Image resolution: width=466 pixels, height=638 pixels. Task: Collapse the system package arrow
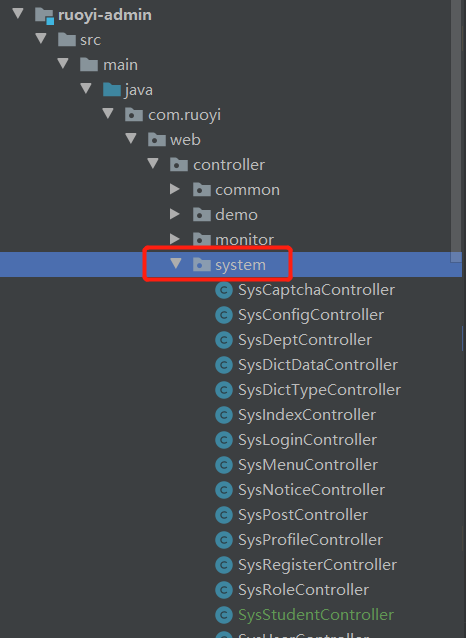coord(176,264)
